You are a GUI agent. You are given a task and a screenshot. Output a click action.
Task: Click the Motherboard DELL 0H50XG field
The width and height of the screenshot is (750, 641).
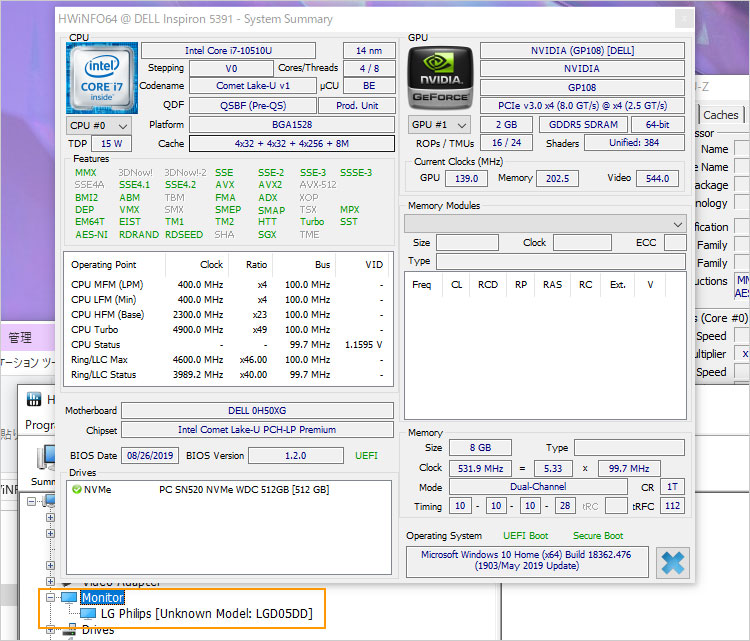click(257, 411)
